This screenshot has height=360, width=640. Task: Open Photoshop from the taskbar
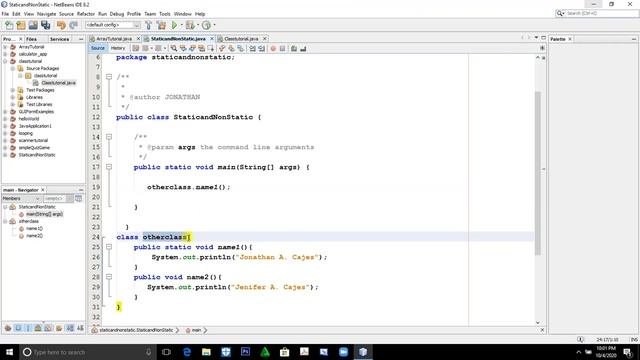(x=245, y=352)
